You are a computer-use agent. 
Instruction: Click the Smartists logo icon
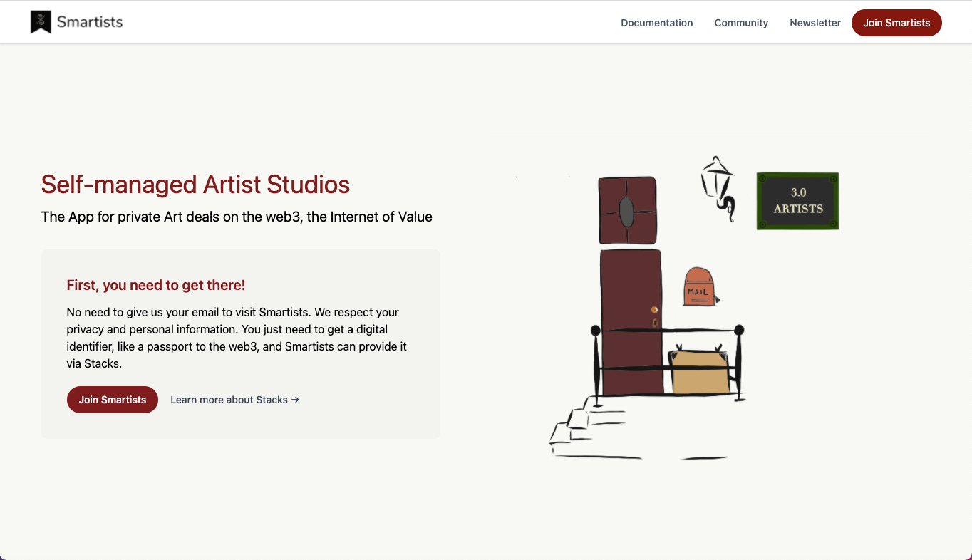point(41,22)
